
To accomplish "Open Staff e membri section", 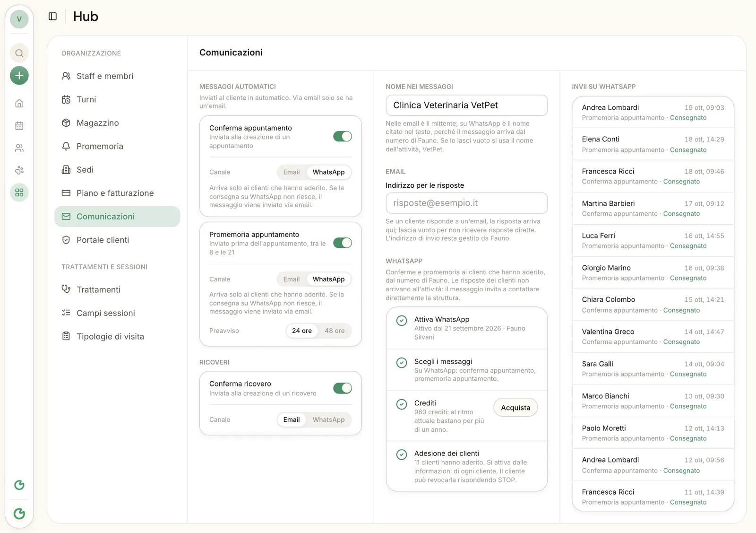I will coord(117,76).
